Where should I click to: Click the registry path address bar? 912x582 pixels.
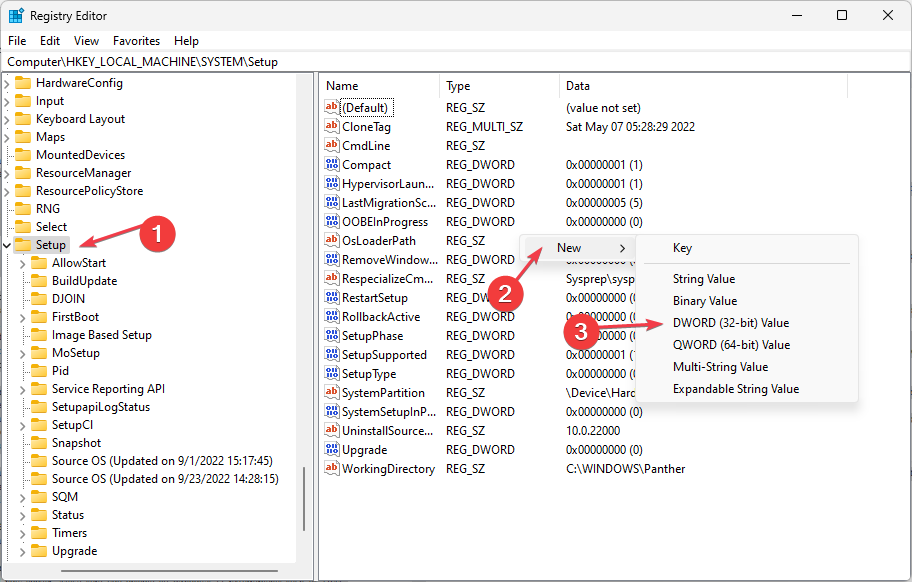click(x=200, y=61)
